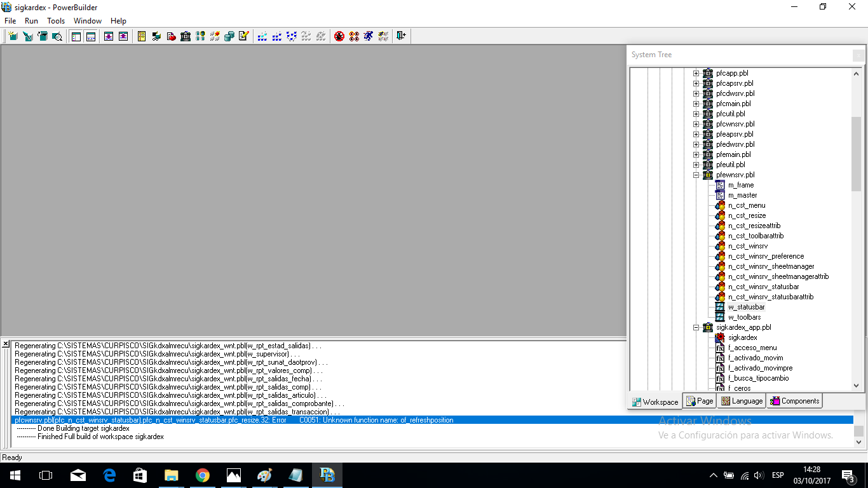
Task: Click Deploy Workspace toolbar icon
Action: 291,36
